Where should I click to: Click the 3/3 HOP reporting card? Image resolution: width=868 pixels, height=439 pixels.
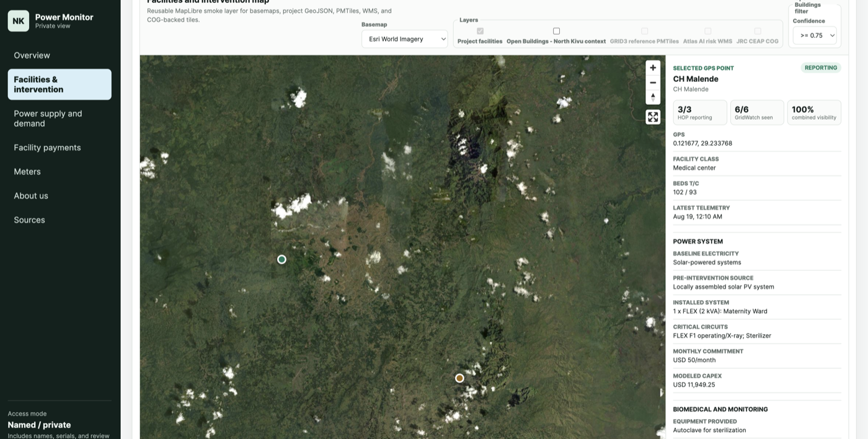tap(700, 112)
